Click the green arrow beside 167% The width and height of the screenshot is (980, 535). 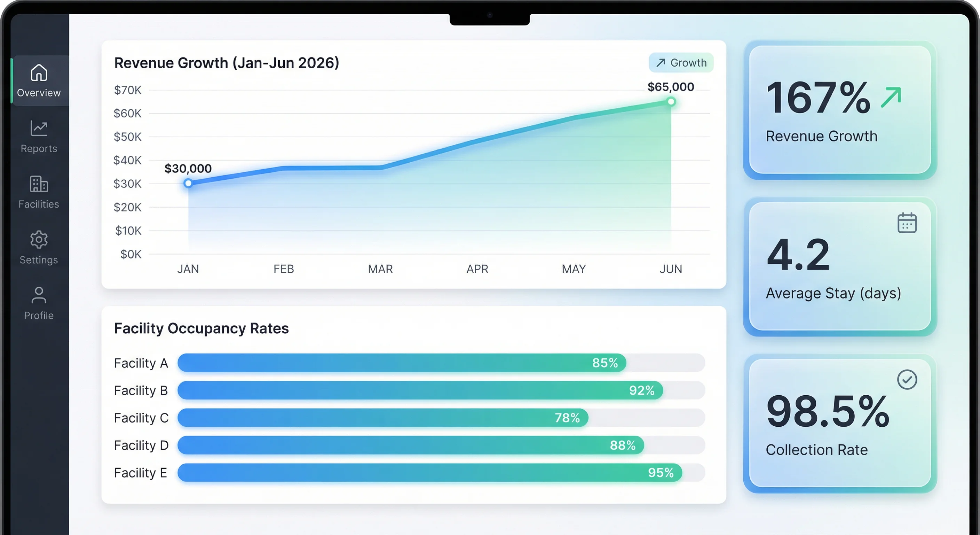[891, 98]
